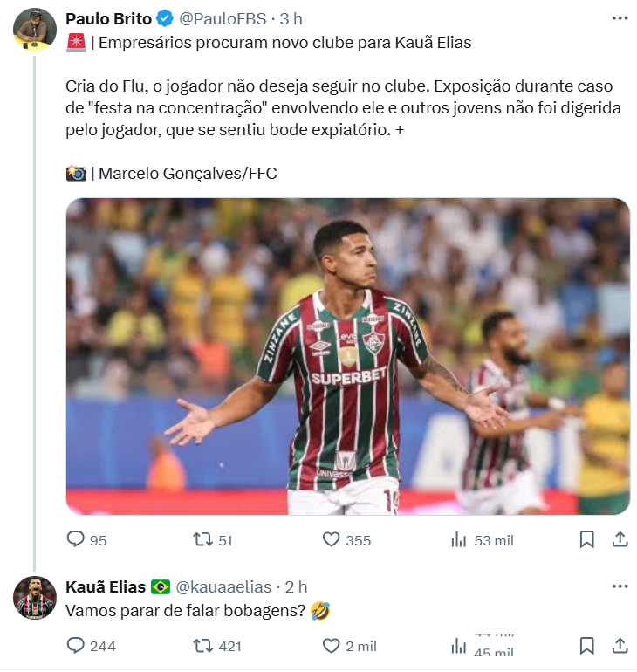This screenshot has width=637, height=672.
Task: Like Kauã Elias's reply
Action: click(332, 646)
